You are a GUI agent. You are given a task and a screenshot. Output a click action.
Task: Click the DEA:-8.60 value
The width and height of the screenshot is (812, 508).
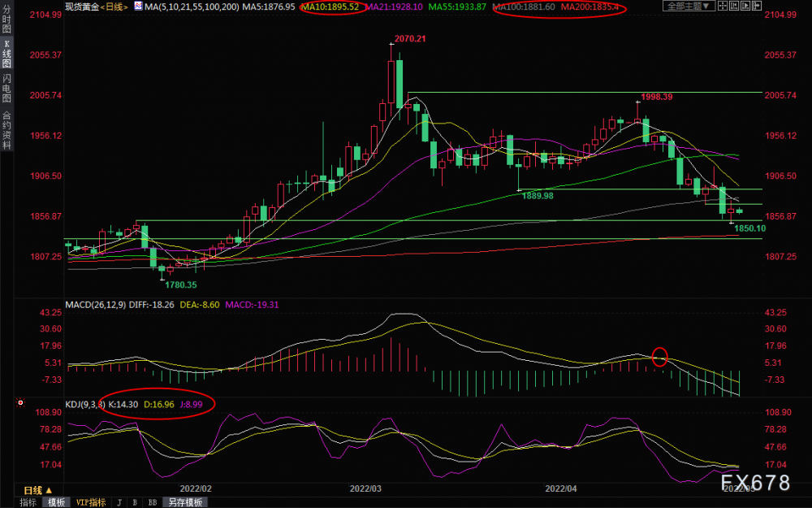coord(200,305)
